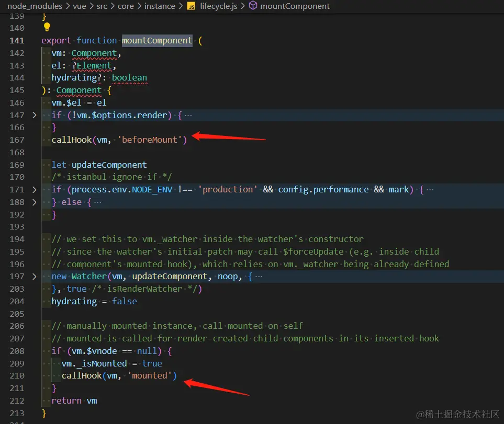Click istanbul ignore if comment
This screenshot has width=504, height=424.
111,177
